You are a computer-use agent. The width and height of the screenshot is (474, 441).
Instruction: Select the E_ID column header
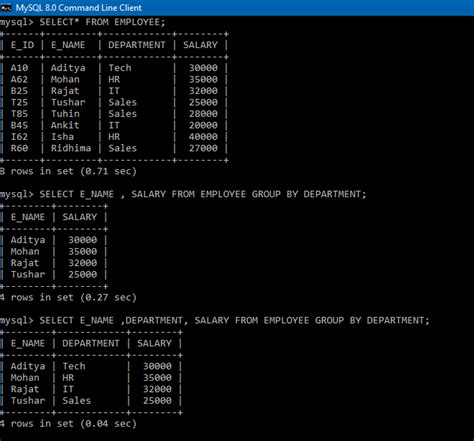[x=22, y=45]
